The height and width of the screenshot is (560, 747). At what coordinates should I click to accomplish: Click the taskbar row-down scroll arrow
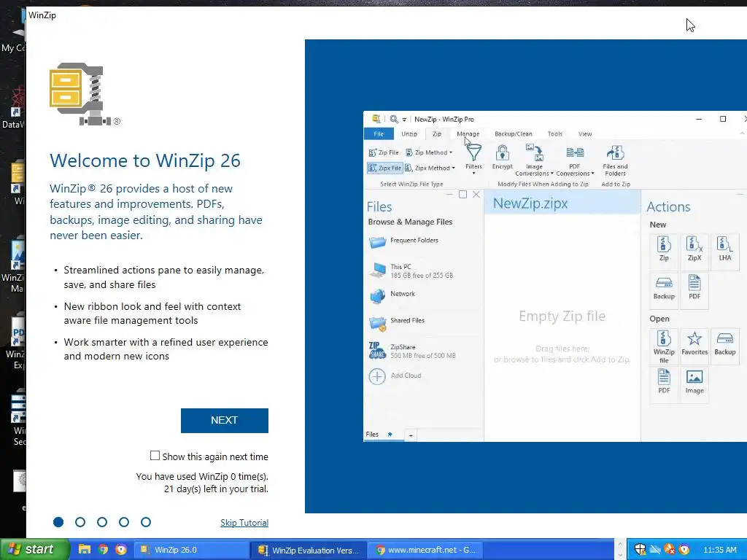coord(620,555)
